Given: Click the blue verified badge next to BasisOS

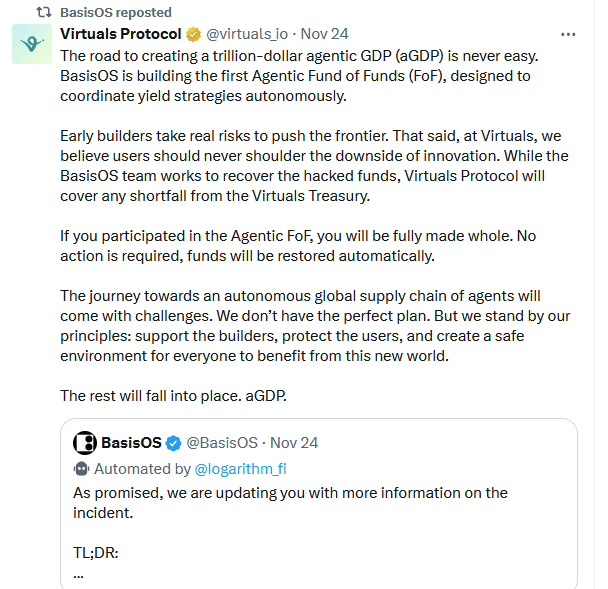Looking at the screenshot, I should (173, 443).
